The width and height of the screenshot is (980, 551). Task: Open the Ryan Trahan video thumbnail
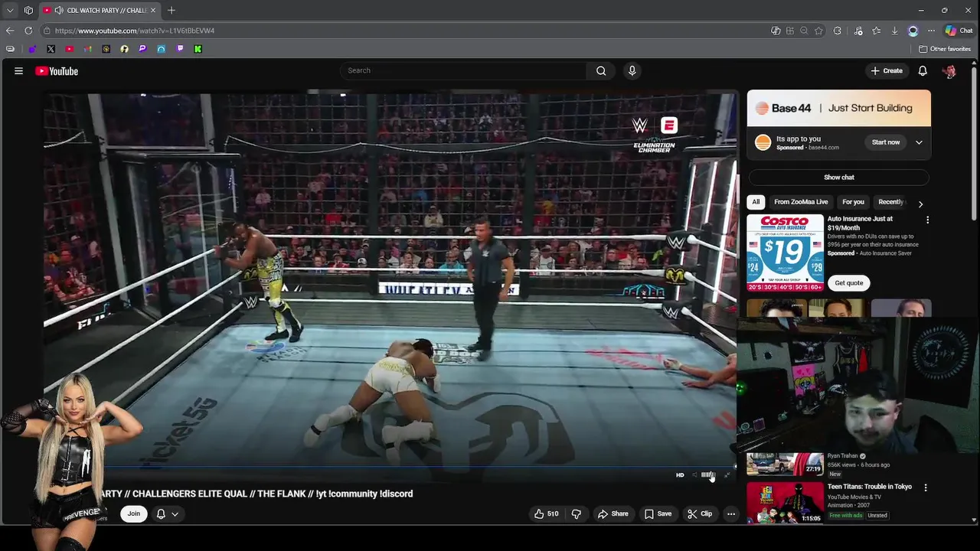coord(785,464)
